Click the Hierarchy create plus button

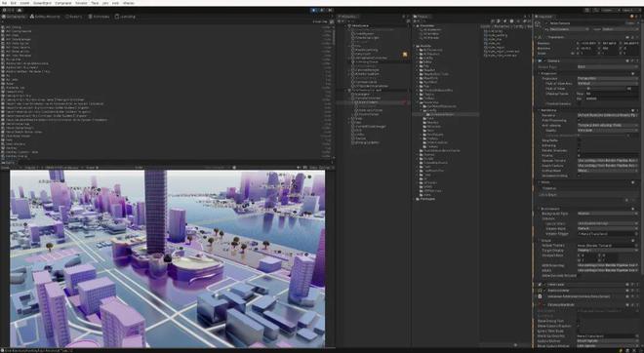pos(341,20)
